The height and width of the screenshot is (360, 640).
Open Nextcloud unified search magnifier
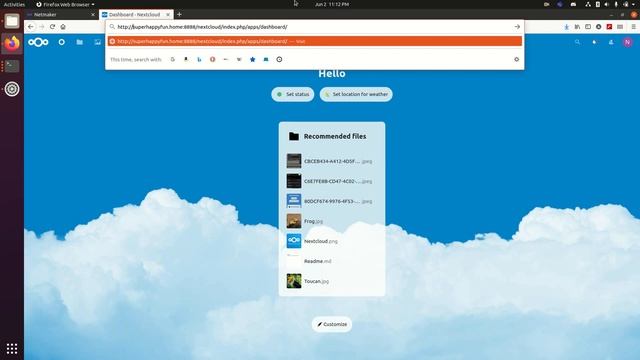pyautogui.click(x=577, y=42)
